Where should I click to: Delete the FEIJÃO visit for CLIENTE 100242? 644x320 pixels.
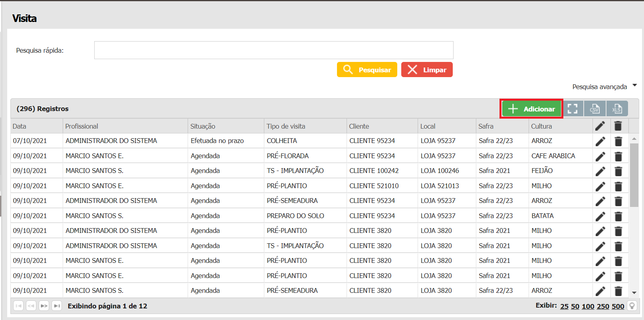(618, 171)
